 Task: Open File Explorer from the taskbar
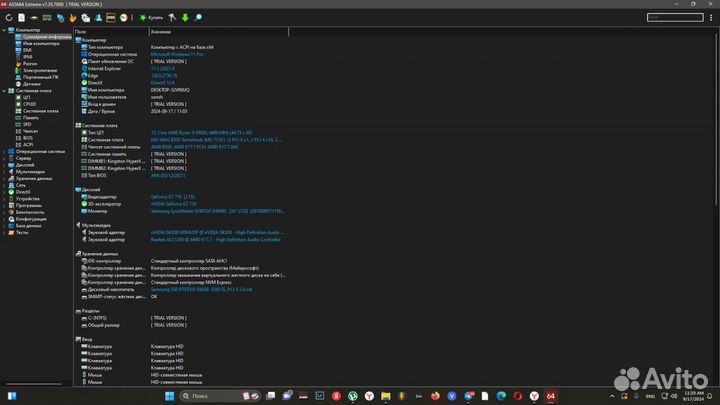click(385, 396)
